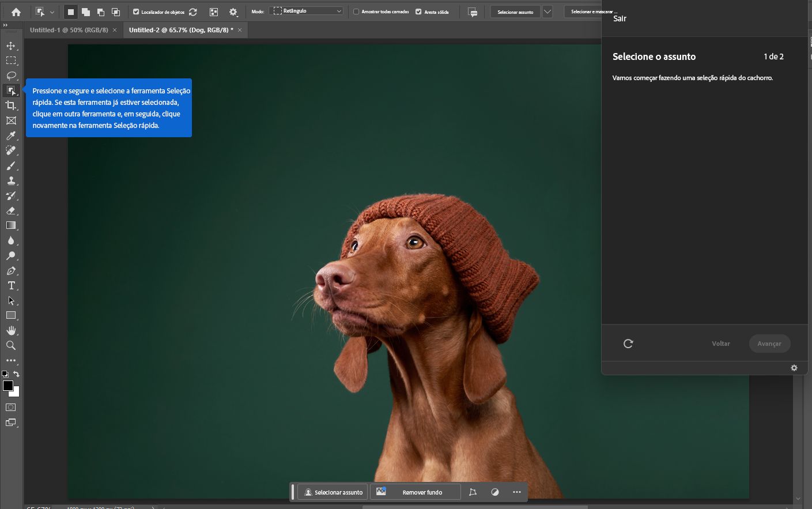The image size is (812, 509).
Task: Select the Brush tool
Action: [11, 166]
